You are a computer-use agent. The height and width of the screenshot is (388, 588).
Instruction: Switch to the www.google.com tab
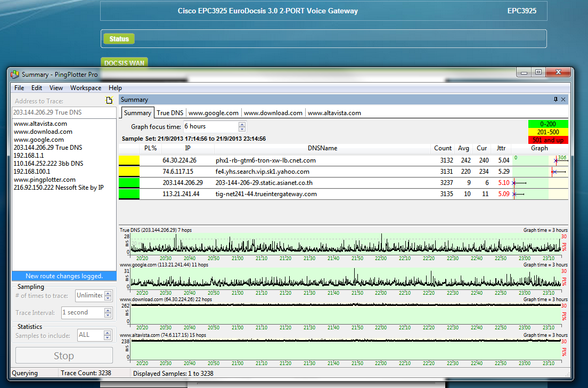tap(213, 113)
